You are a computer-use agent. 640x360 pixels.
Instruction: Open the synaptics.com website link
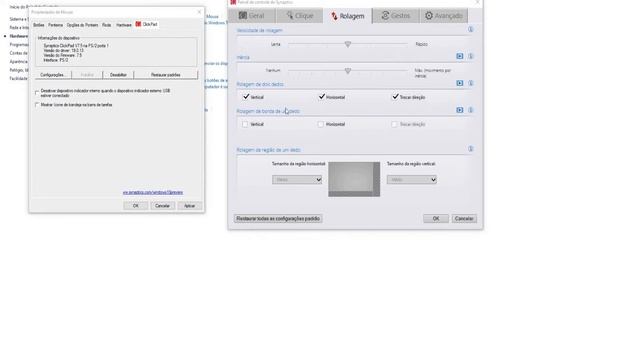pyautogui.click(x=153, y=192)
